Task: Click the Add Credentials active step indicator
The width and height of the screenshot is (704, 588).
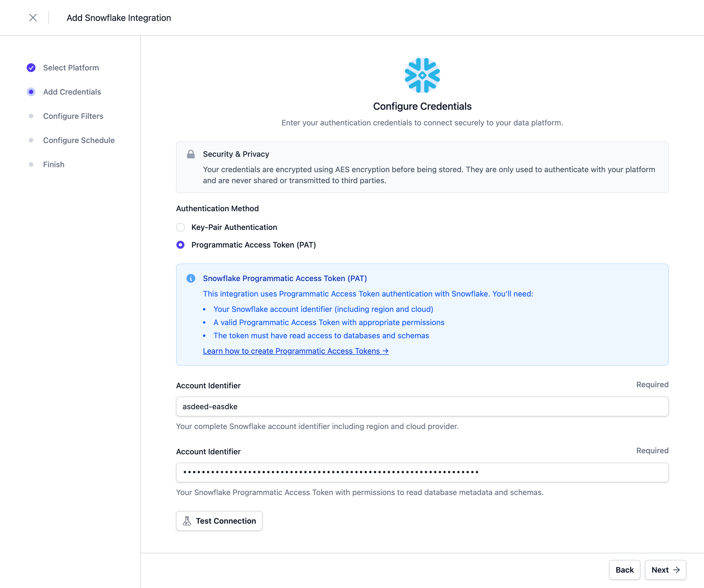Action: coord(31,92)
